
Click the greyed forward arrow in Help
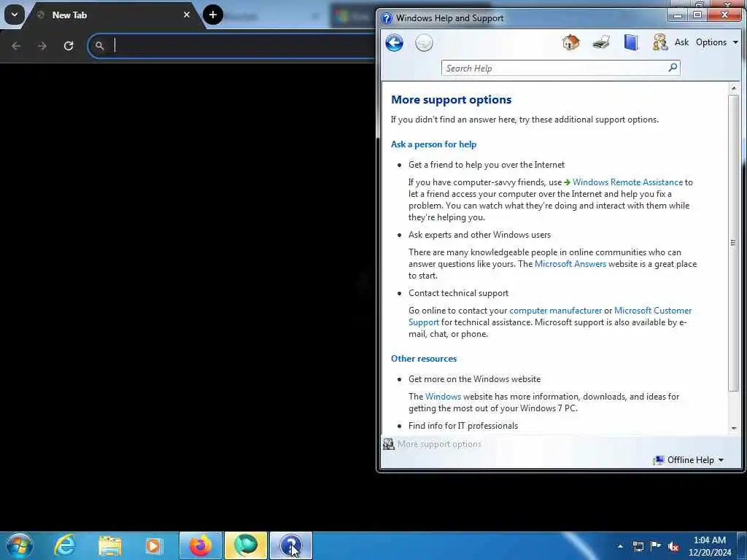[x=424, y=43]
